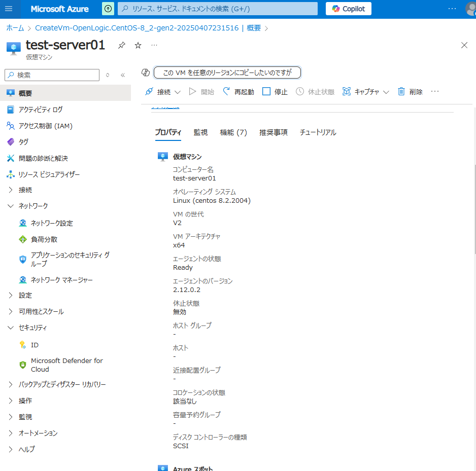Screen dimensions: 476x471
Task: Click the Linux (centos 8.2.2004) value
Action: pyautogui.click(x=212, y=201)
